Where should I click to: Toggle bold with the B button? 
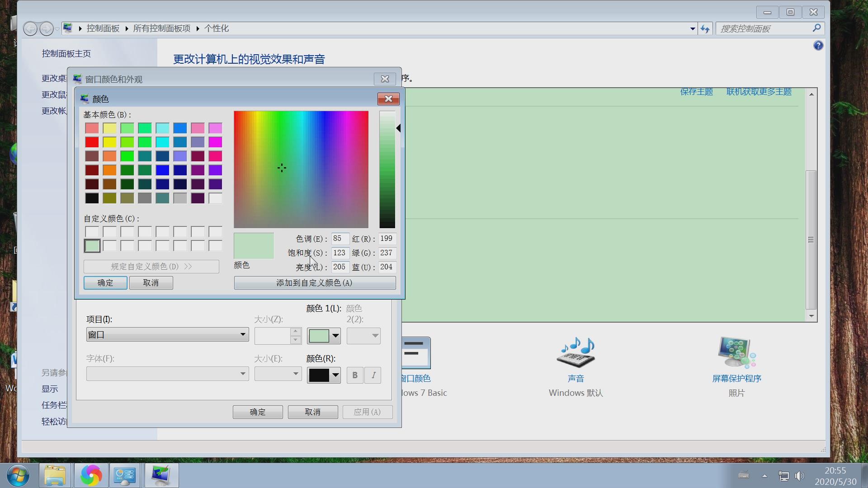click(354, 375)
